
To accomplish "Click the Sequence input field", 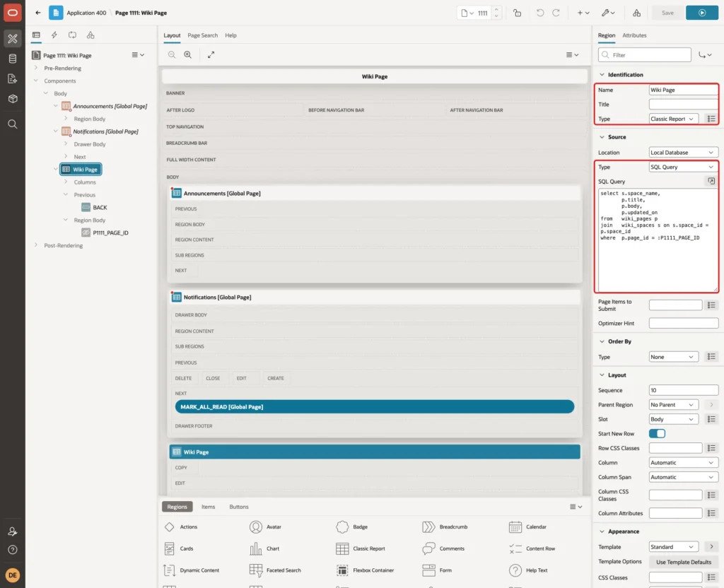I will [684, 390].
